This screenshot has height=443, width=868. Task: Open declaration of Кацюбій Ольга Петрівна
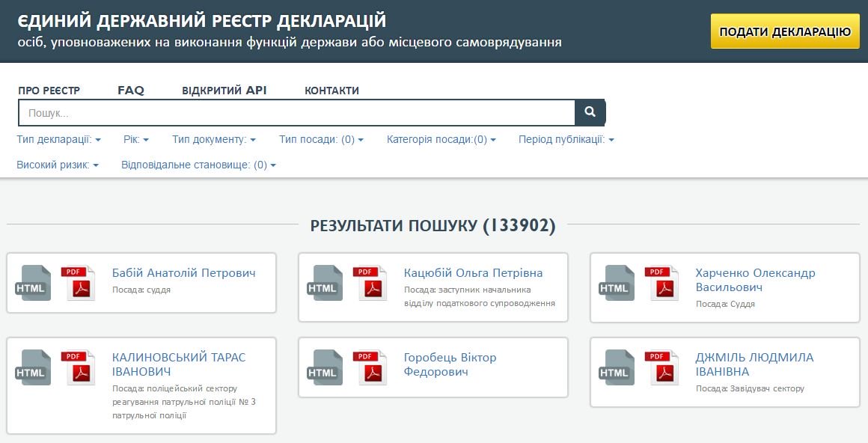474,273
